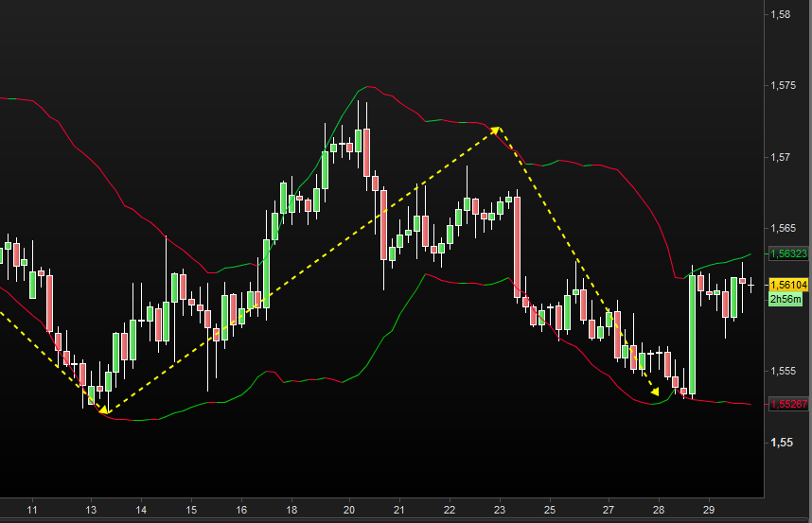This screenshot has height=523, width=812.
Task: Click the current price label 1,56104
Action: tap(788, 285)
